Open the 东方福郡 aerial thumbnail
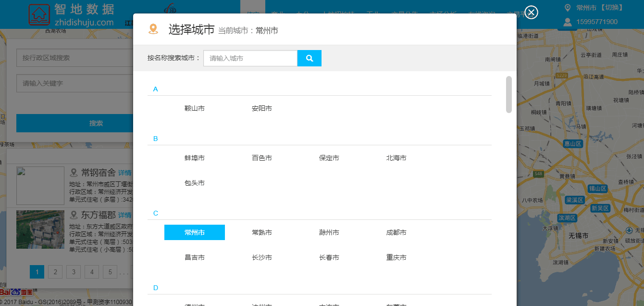 [40, 229]
